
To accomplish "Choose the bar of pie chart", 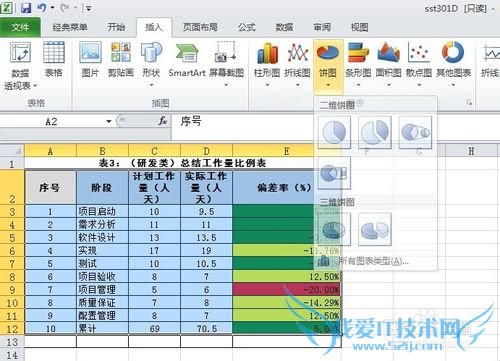I will click(x=334, y=173).
